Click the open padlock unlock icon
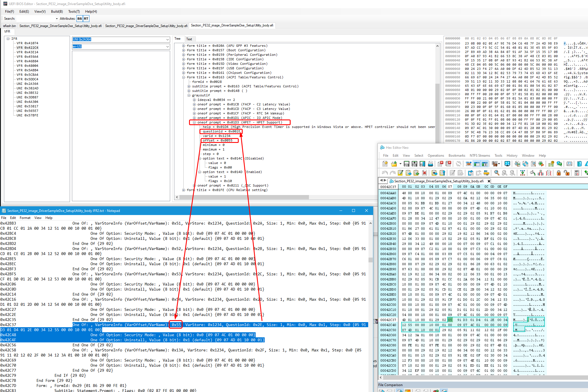This screenshot has width=588, height=392. tap(566, 173)
